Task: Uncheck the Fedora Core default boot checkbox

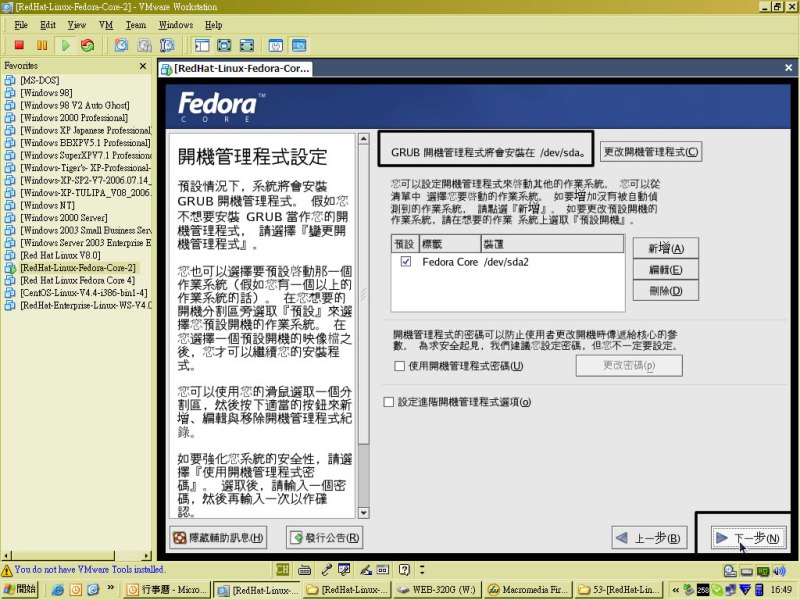Action: pos(406,262)
